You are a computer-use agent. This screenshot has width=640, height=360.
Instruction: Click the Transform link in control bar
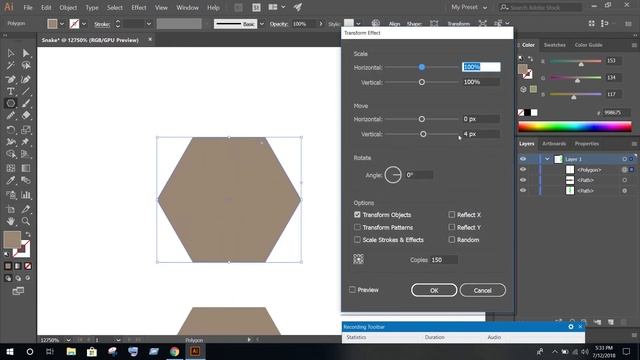[458, 24]
